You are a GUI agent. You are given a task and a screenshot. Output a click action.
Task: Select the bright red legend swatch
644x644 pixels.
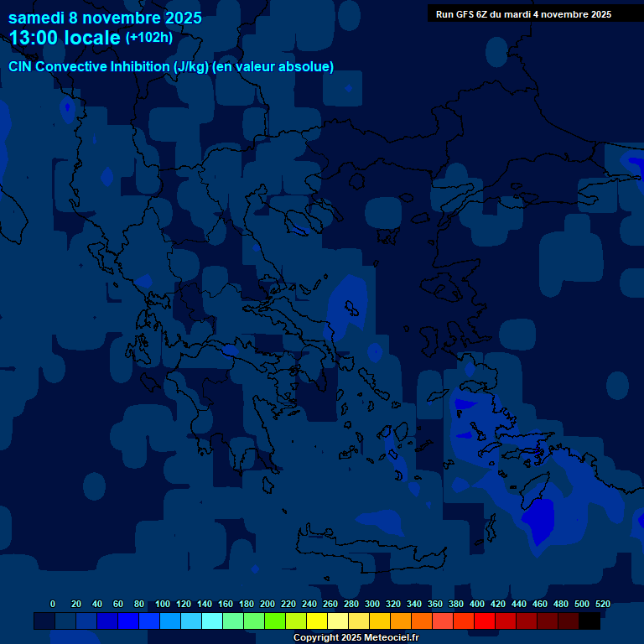coord(485,621)
